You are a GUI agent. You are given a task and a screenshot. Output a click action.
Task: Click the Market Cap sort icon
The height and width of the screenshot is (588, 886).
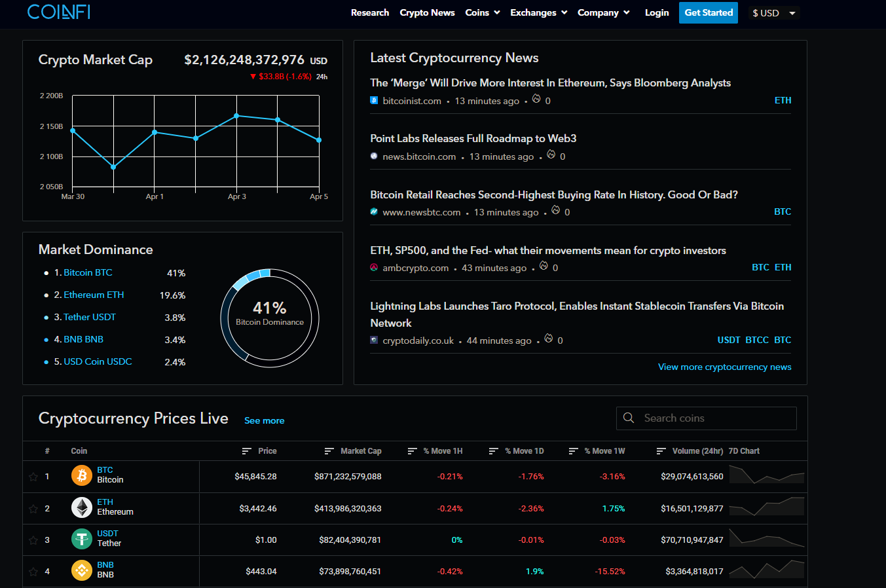pyautogui.click(x=329, y=451)
